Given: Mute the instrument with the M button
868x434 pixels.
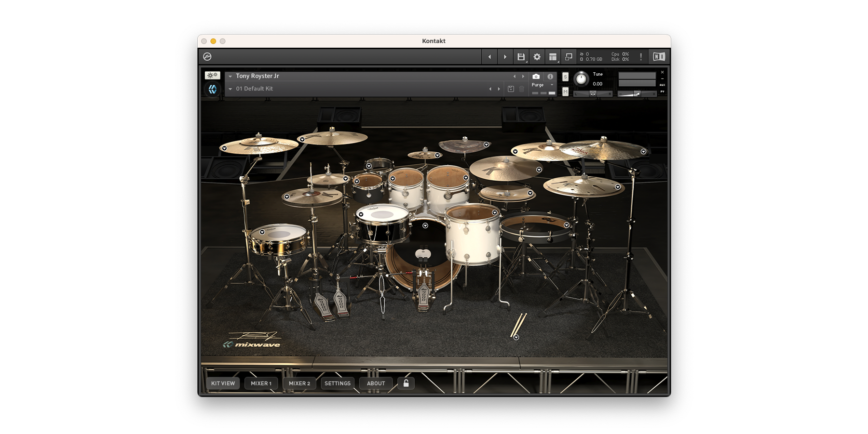Looking at the screenshot, I should (x=565, y=92).
